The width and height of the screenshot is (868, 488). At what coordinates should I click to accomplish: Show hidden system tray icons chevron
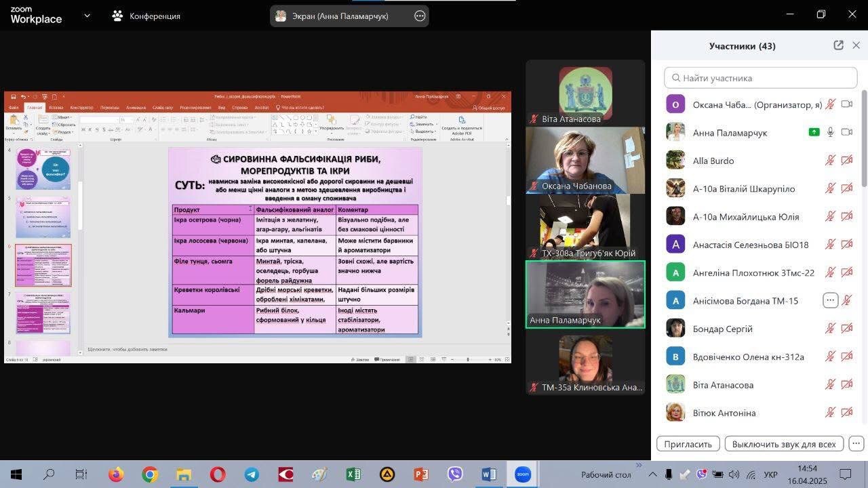[652, 474]
